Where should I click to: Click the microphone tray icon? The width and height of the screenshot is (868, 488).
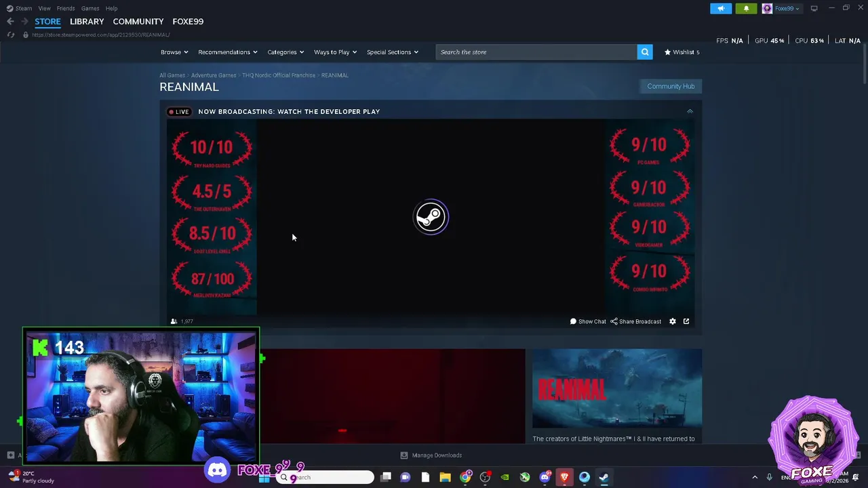[769, 477]
